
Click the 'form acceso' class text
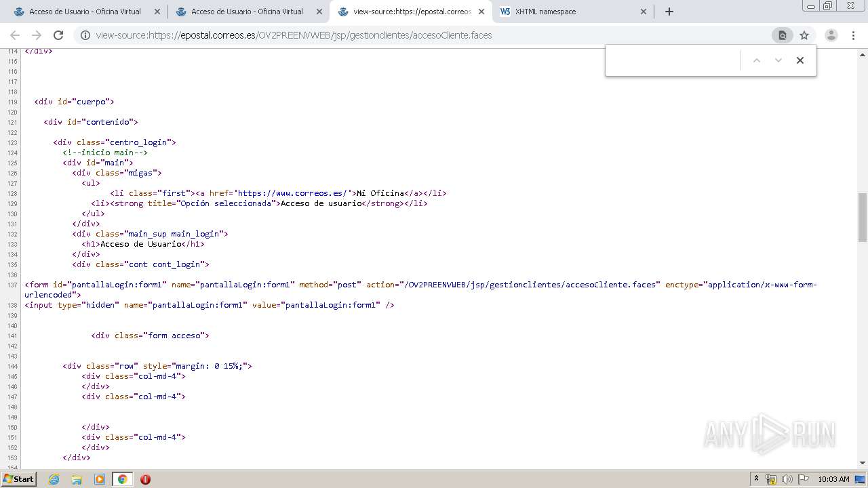tap(176, 335)
